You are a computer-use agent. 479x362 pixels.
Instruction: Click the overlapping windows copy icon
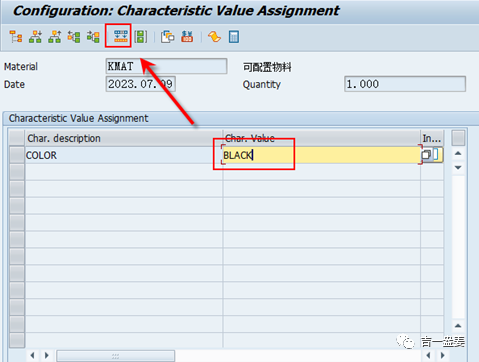[x=167, y=36]
